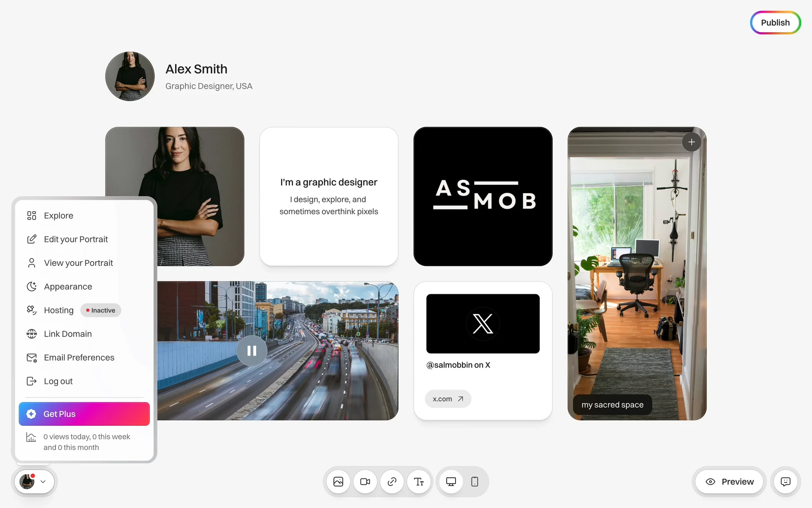Screen dimensions: 812x508
Task: Open View your Portrait
Action: 78,263
